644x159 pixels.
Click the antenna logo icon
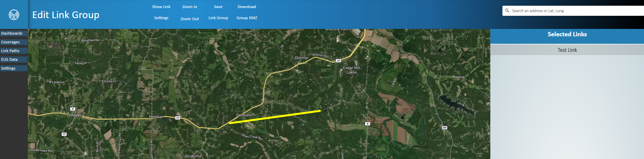pos(14,15)
